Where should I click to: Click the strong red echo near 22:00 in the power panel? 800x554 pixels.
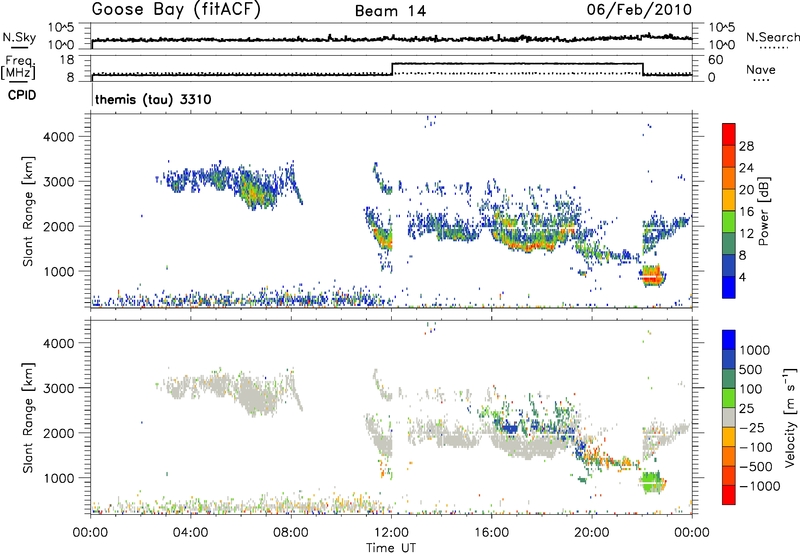tap(652, 277)
